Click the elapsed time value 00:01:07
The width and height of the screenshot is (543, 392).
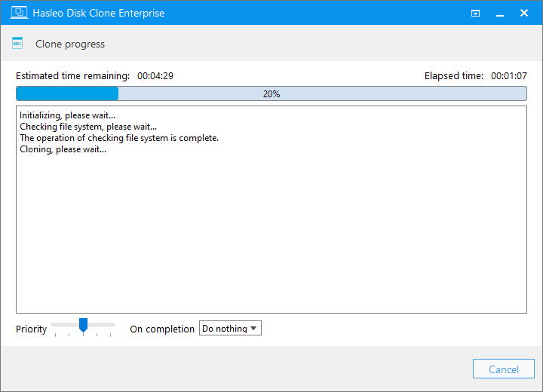[509, 76]
